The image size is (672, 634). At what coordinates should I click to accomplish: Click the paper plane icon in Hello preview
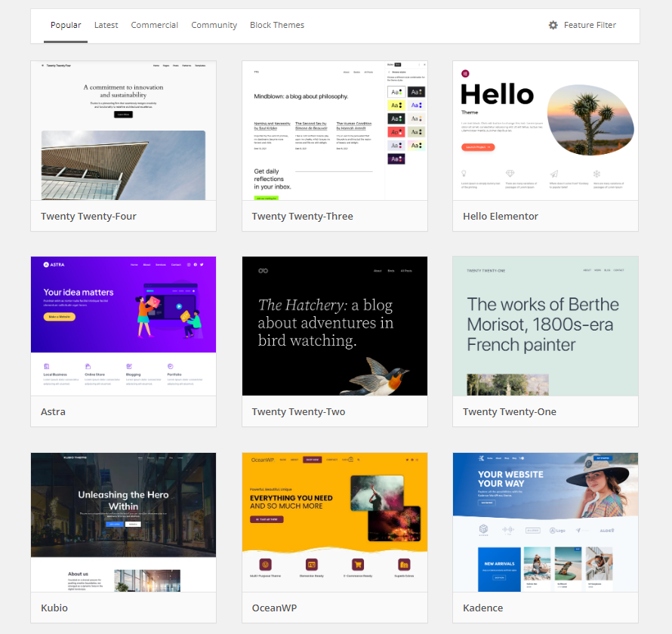tap(554, 174)
